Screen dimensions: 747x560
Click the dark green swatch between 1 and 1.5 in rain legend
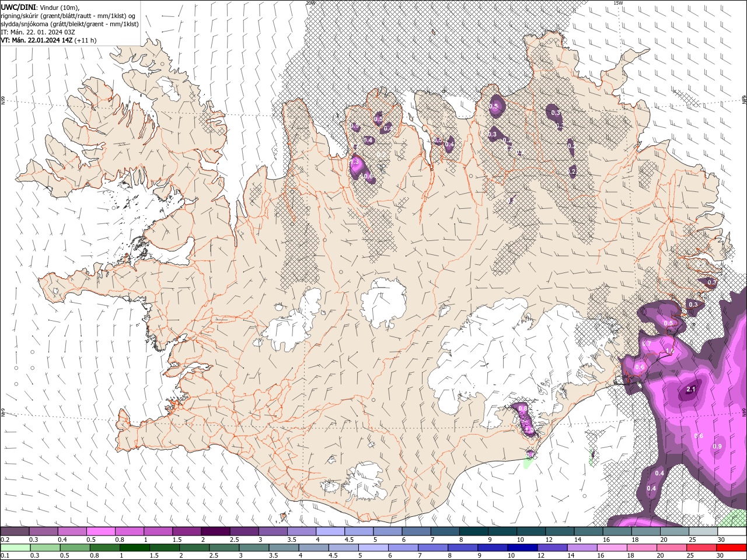[x=134, y=548]
